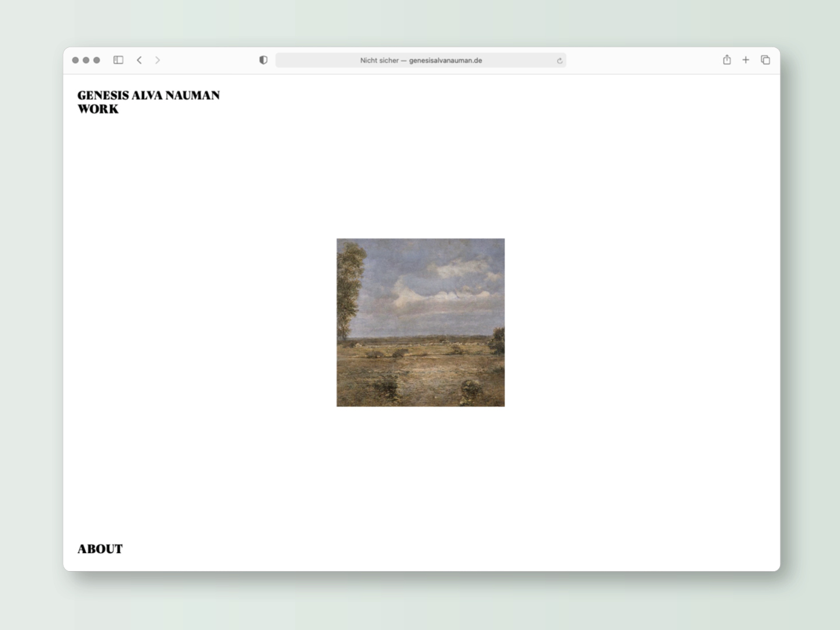Open the WORK link
The width and height of the screenshot is (840, 630).
[98, 109]
